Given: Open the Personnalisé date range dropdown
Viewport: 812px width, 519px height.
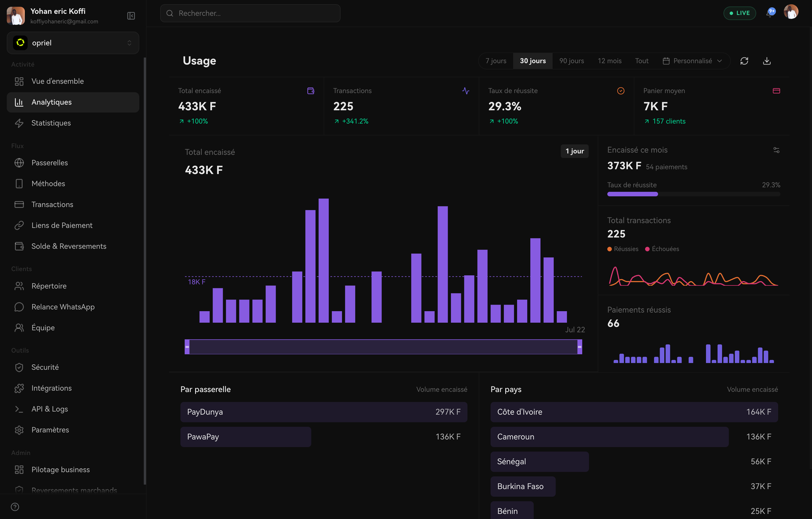Looking at the screenshot, I should click(693, 61).
